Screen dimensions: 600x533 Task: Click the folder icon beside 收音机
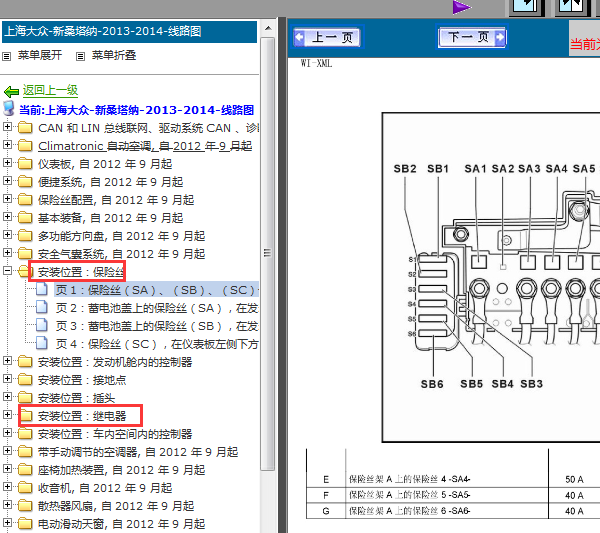25,487
